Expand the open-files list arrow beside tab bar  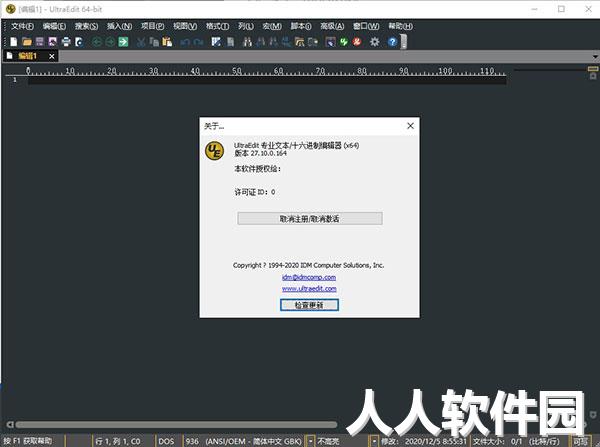(595, 57)
